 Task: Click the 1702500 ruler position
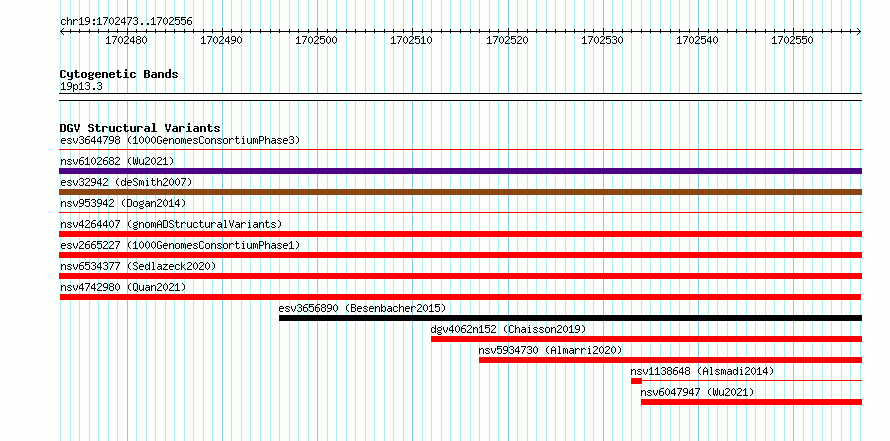point(317,40)
